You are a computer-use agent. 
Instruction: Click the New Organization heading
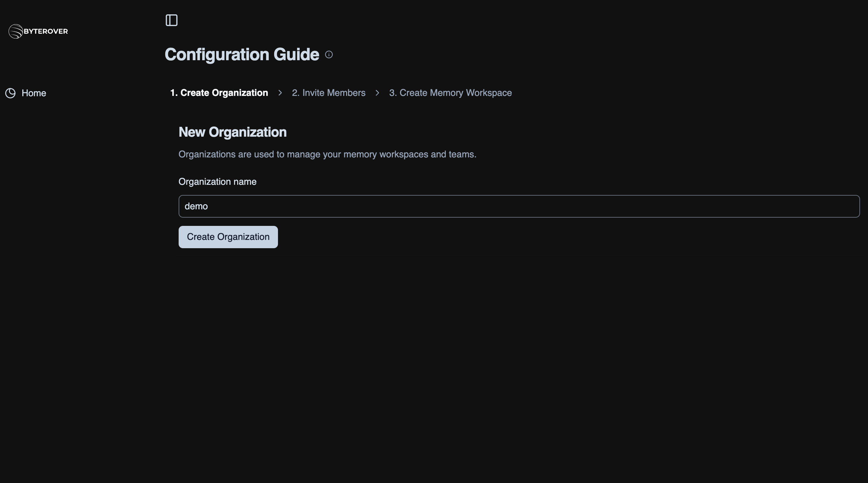tap(232, 132)
